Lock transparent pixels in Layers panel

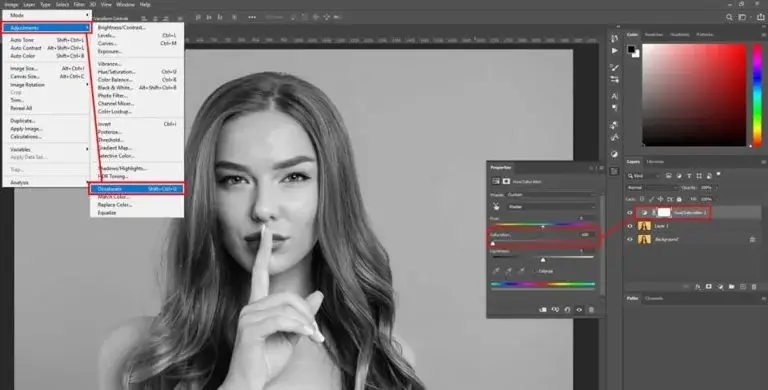(x=642, y=199)
